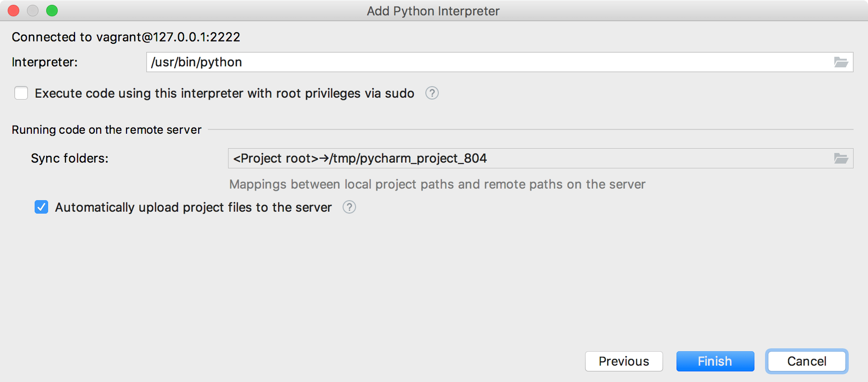Screen dimensions: 868x382
Task: Click the help icon beside the sudo option
Action: [432, 93]
